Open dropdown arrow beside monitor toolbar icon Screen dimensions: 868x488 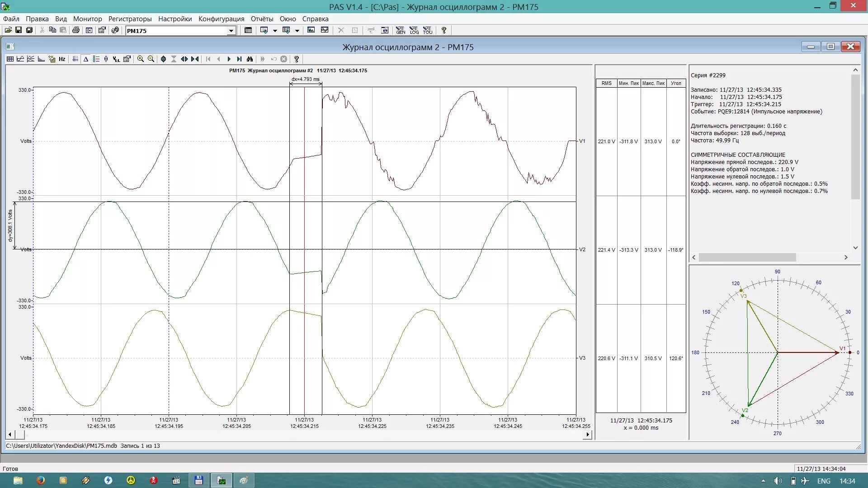[x=275, y=31]
